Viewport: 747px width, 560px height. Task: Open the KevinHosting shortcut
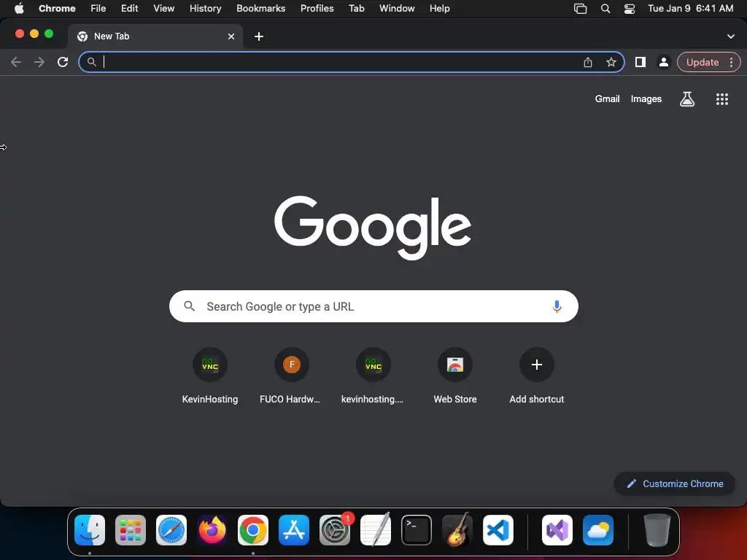click(210, 376)
